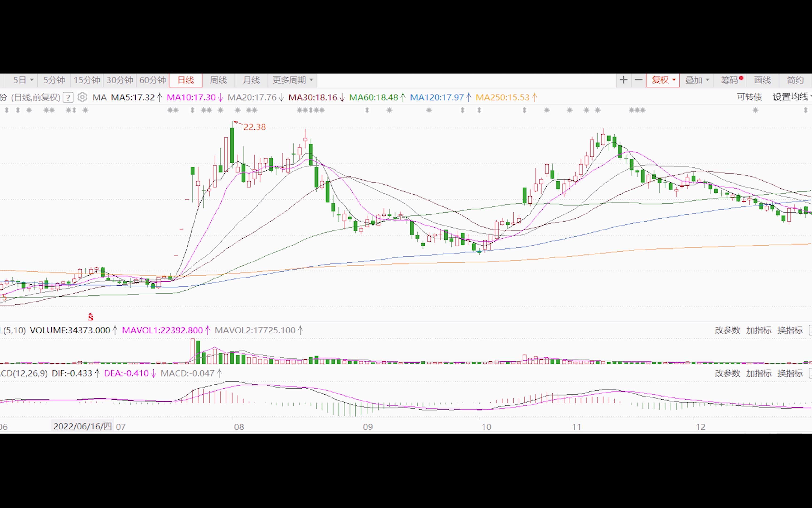Image resolution: width=812 pixels, height=508 pixels.
Task: Click the 09 month axis label
Action: click(368, 427)
